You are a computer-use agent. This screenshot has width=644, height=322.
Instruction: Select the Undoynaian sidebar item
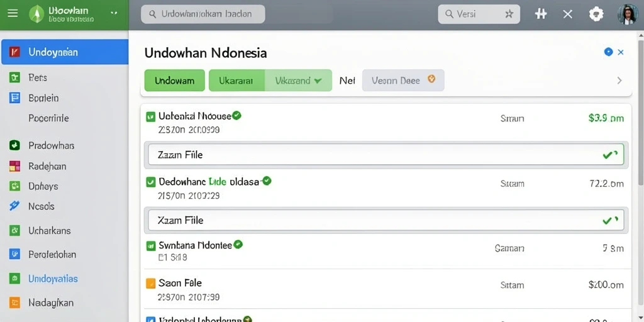tap(65, 52)
